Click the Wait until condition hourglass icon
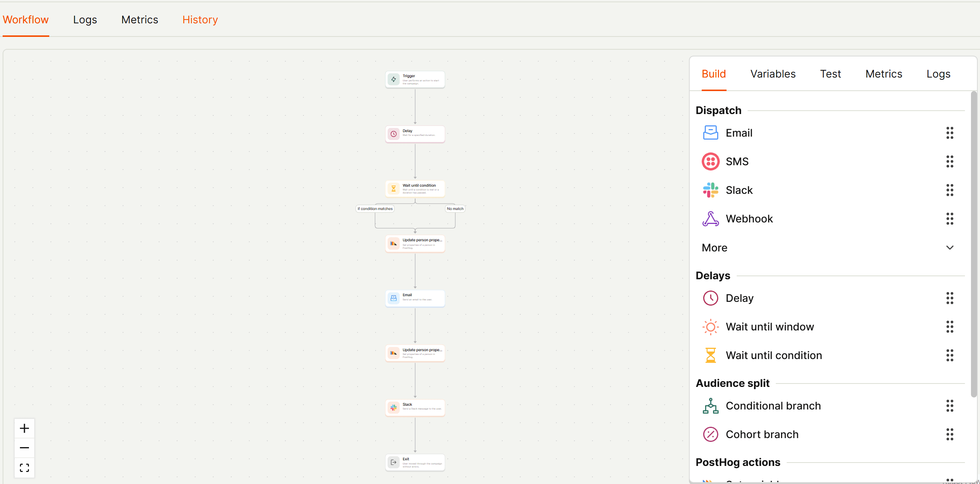 tap(710, 355)
